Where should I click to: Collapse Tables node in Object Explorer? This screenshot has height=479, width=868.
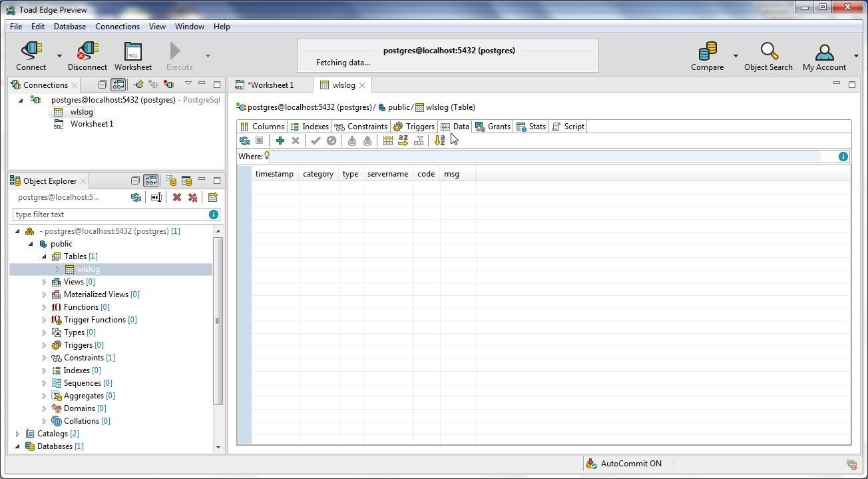45,256
